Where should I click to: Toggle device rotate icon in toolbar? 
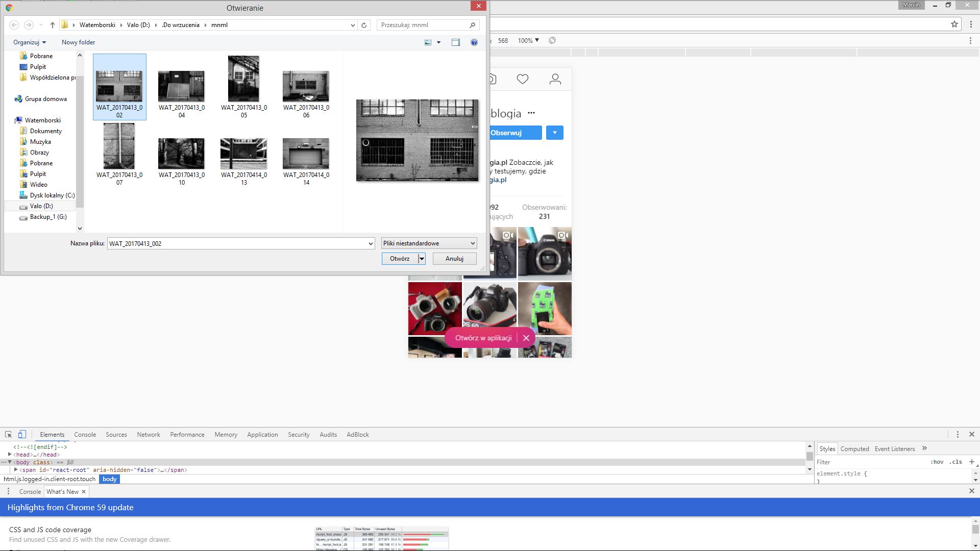pos(552,40)
